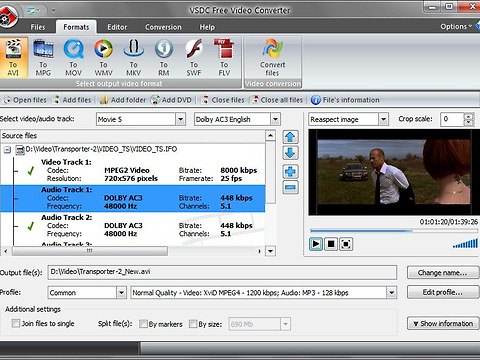Viewport: 480px width, 360px height.
Task: Switch to the Formats tab
Action: (x=76, y=27)
